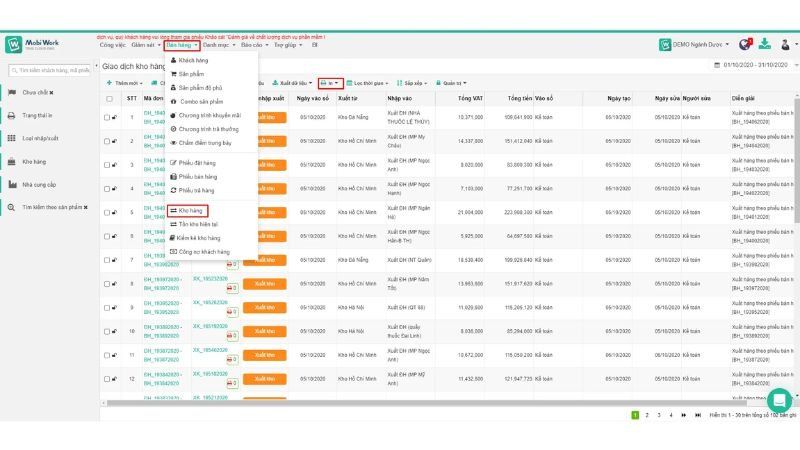Go to page 3 in pagination
This screenshot has width=800, height=450.
point(659,415)
